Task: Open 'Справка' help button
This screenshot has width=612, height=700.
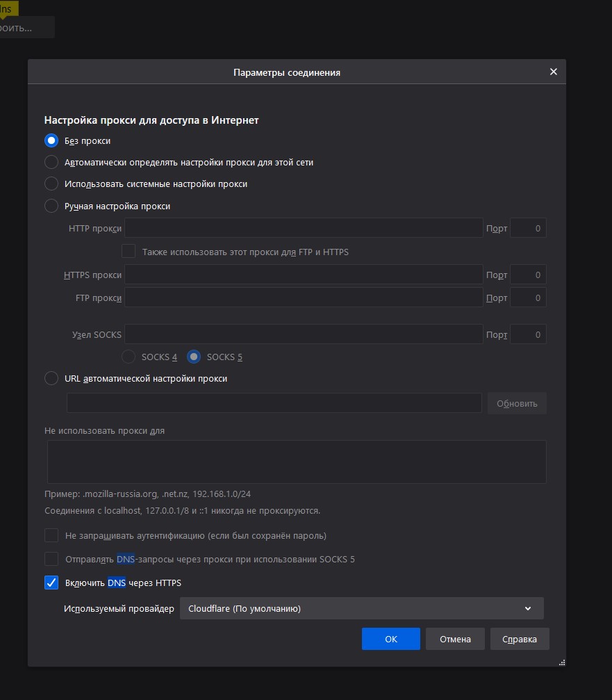Action: (x=519, y=639)
